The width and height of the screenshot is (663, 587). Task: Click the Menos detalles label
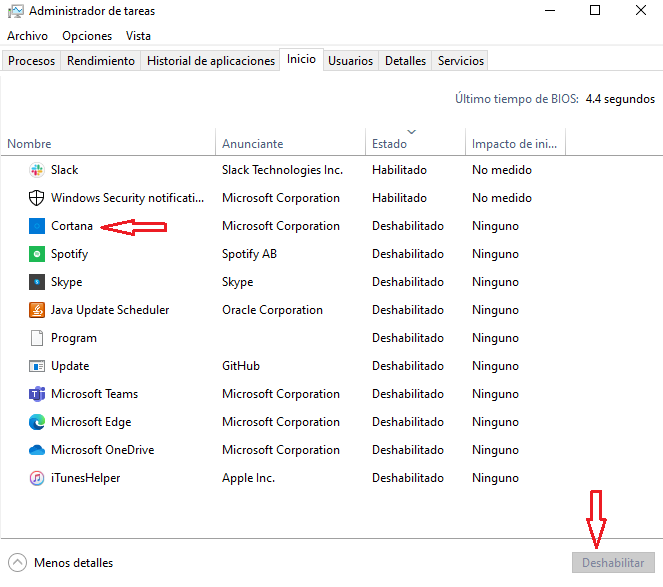tap(74, 563)
